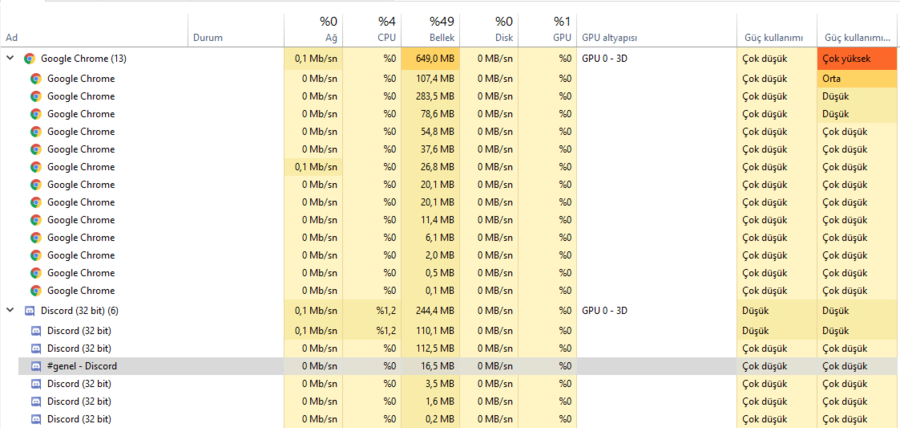Sort by the first Güç kullanımı column

[777, 30]
